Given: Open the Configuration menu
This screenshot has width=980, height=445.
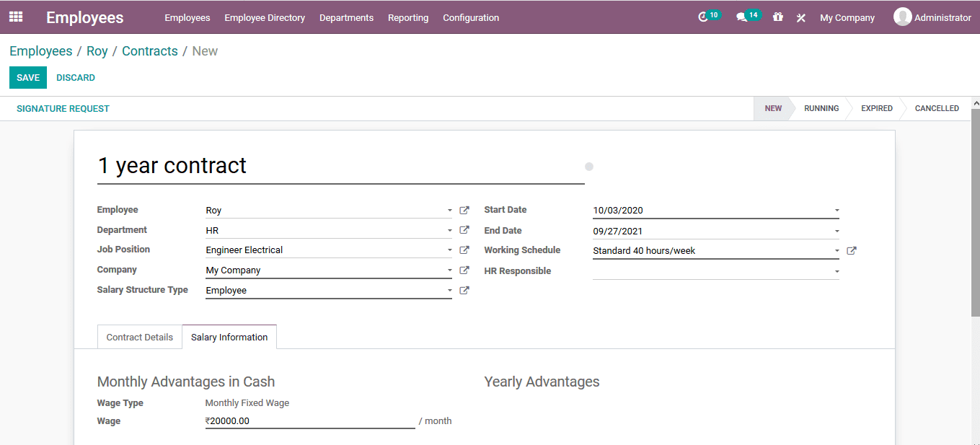Looking at the screenshot, I should pyautogui.click(x=471, y=17).
